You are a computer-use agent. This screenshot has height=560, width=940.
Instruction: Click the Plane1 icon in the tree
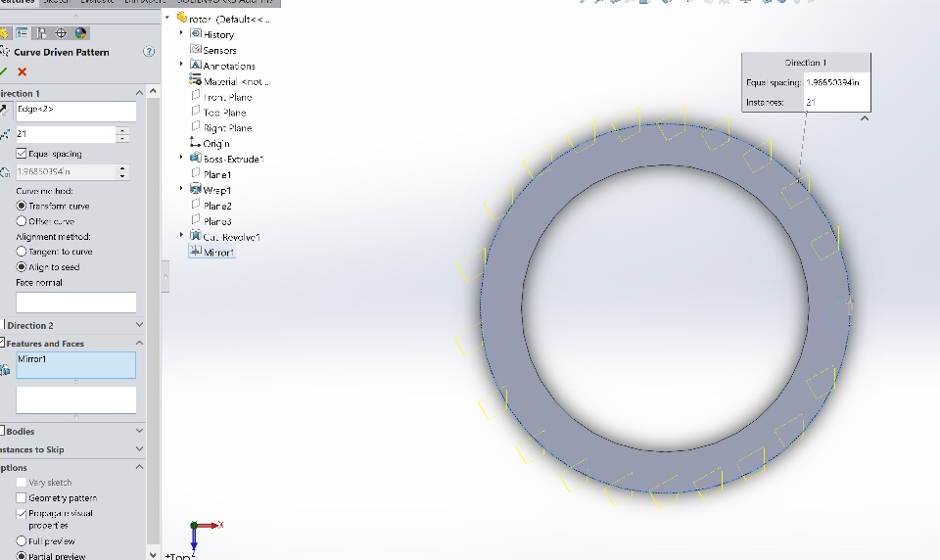(x=196, y=173)
